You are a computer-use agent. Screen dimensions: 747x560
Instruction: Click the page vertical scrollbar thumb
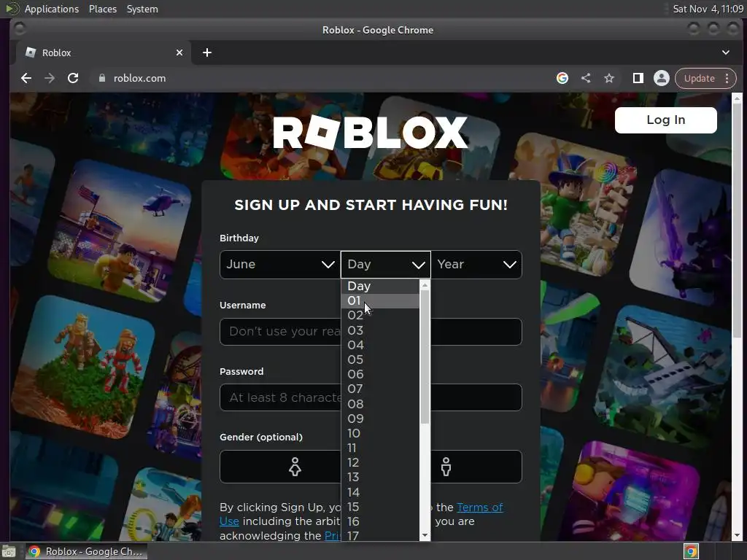point(737,220)
